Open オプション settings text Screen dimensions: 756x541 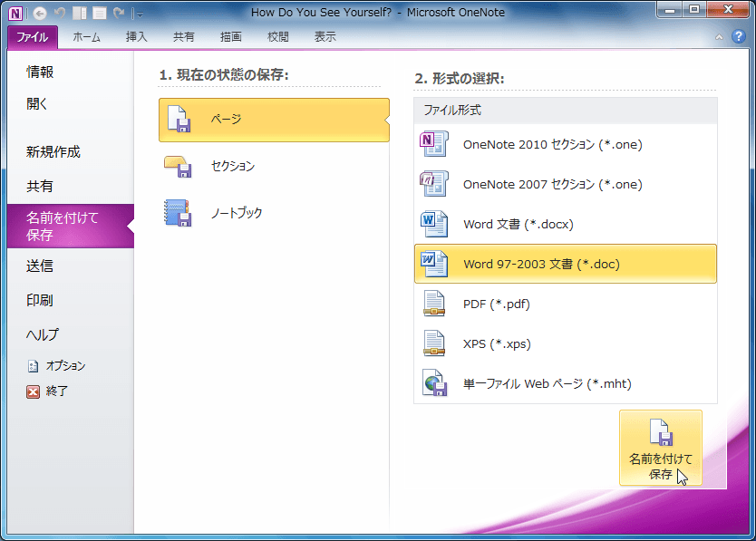(x=65, y=366)
